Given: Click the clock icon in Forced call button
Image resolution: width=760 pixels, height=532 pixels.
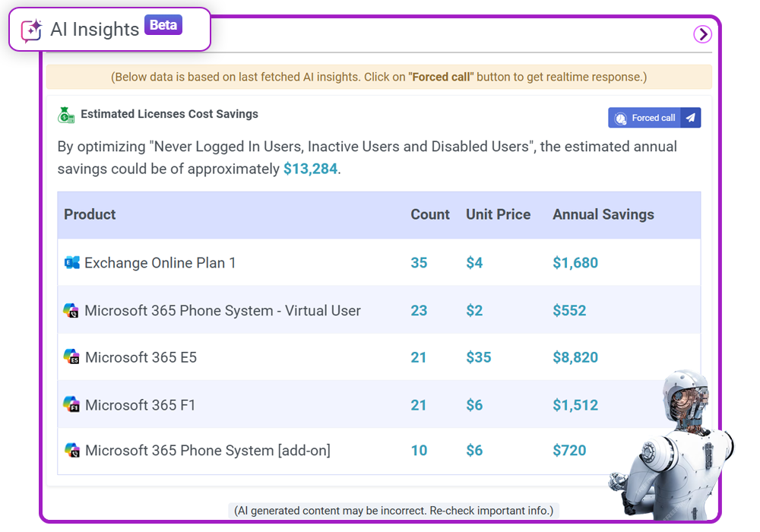Looking at the screenshot, I should coord(620,119).
